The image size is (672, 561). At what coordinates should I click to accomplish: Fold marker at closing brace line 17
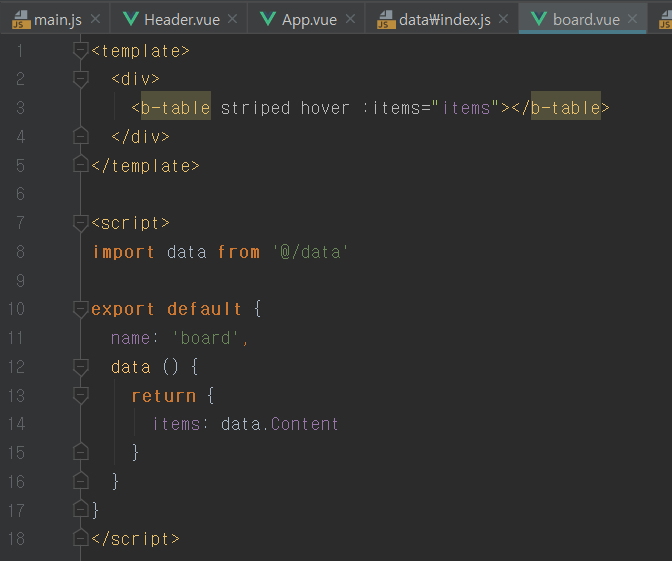pyautogui.click(x=81, y=510)
